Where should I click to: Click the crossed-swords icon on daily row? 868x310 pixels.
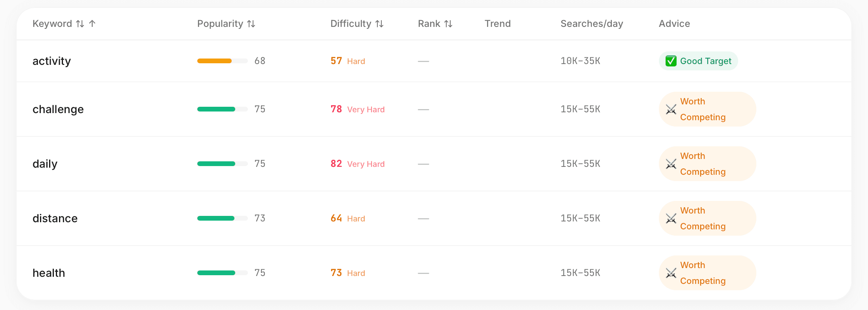pyautogui.click(x=671, y=164)
